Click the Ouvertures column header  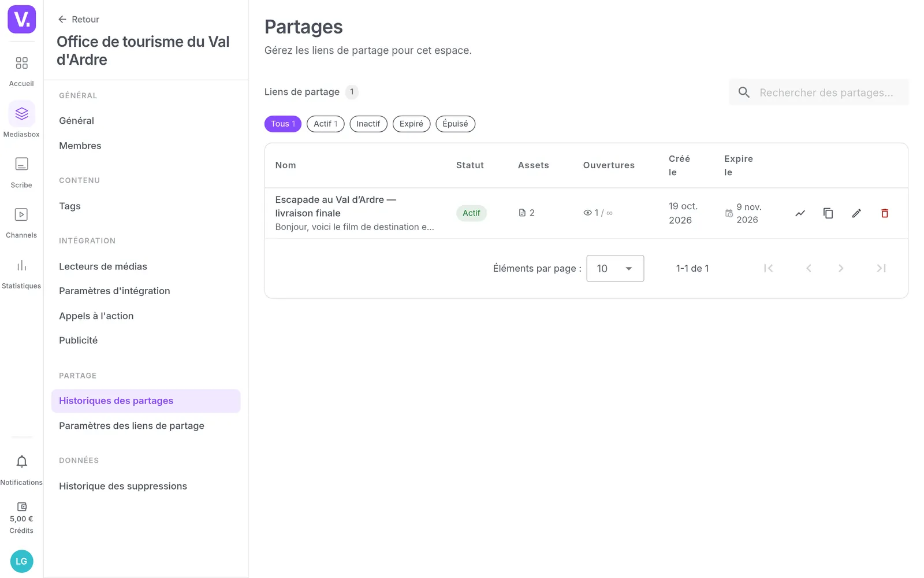point(609,165)
